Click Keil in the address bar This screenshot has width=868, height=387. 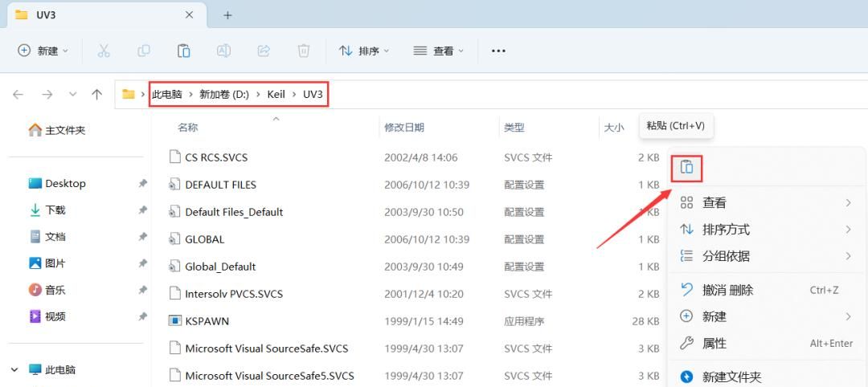[x=276, y=95]
